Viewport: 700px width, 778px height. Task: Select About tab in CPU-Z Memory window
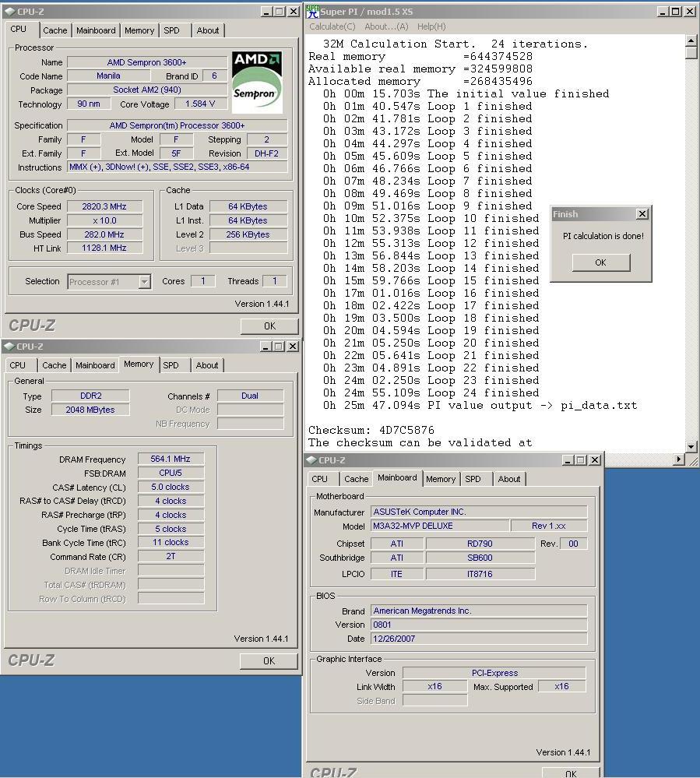point(207,365)
